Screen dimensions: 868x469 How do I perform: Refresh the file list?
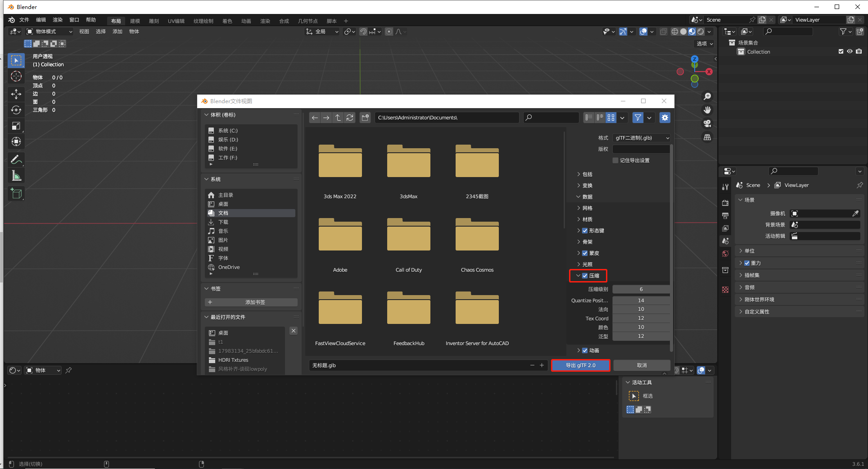pyautogui.click(x=350, y=118)
